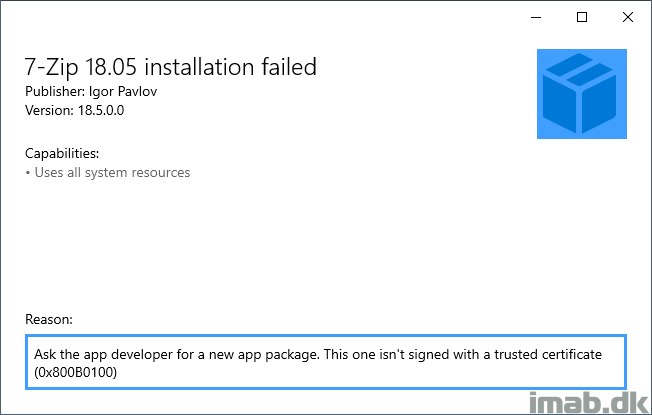Image resolution: width=652 pixels, height=415 pixels.
Task: Click the "7-Zip 18.05 installation failed" heading
Action: pyautogui.click(x=170, y=67)
